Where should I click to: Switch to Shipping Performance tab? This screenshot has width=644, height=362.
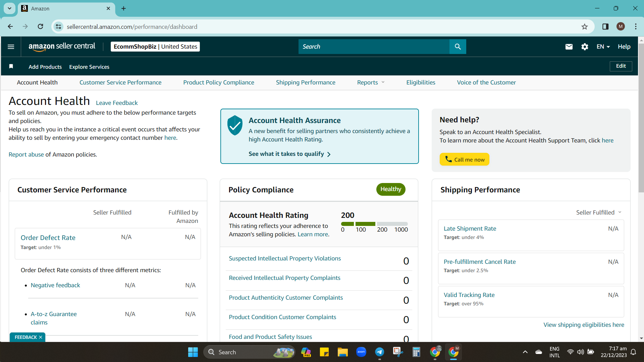(x=306, y=82)
